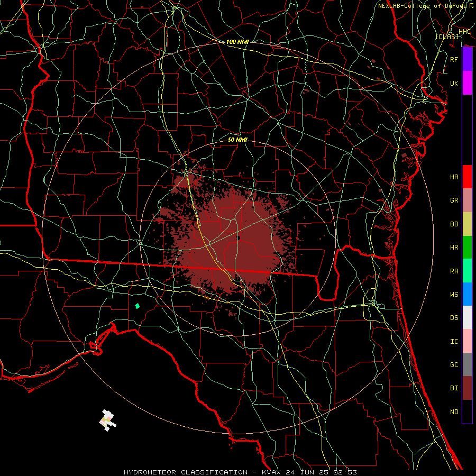The width and height of the screenshot is (476, 476).
Task: Click the WS legend label
Action: tap(454, 295)
